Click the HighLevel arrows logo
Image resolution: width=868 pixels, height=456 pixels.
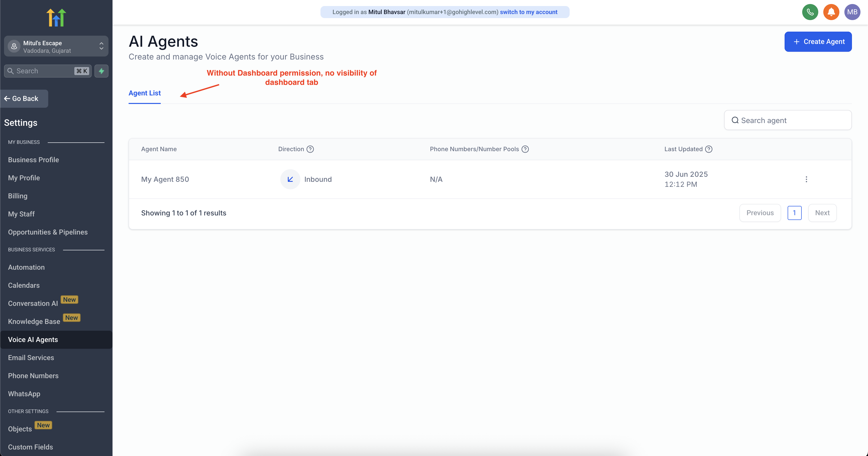pyautogui.click(x=56, y=18)
